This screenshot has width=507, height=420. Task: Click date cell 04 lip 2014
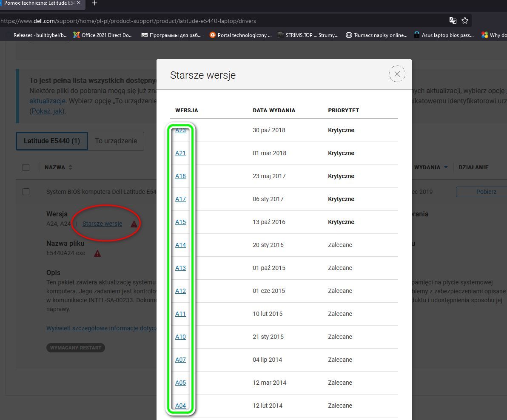tap(268, 360)
